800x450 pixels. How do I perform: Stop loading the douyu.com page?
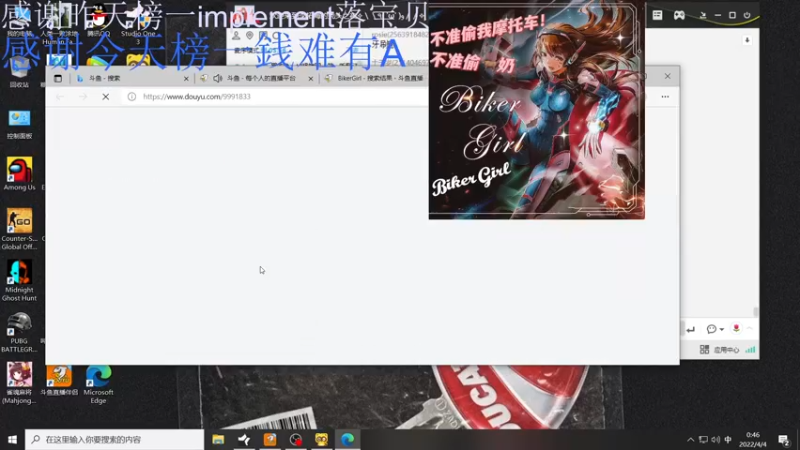pyautogui.click(x=106, y=96)
